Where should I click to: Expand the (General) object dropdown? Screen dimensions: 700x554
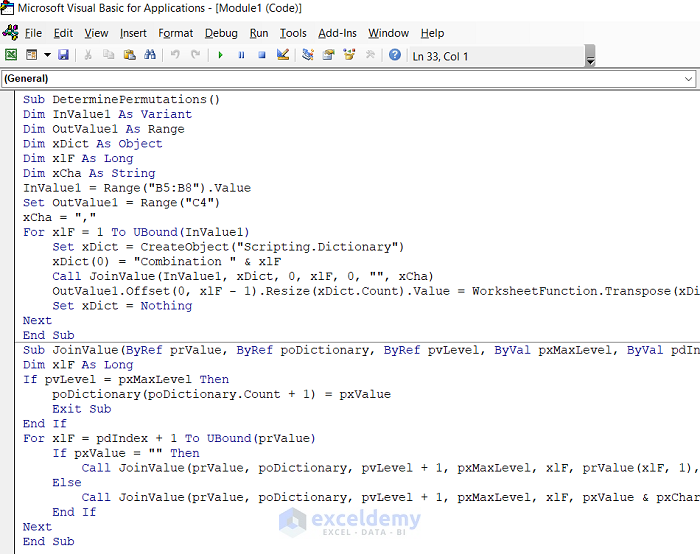[x=688, y=79]
